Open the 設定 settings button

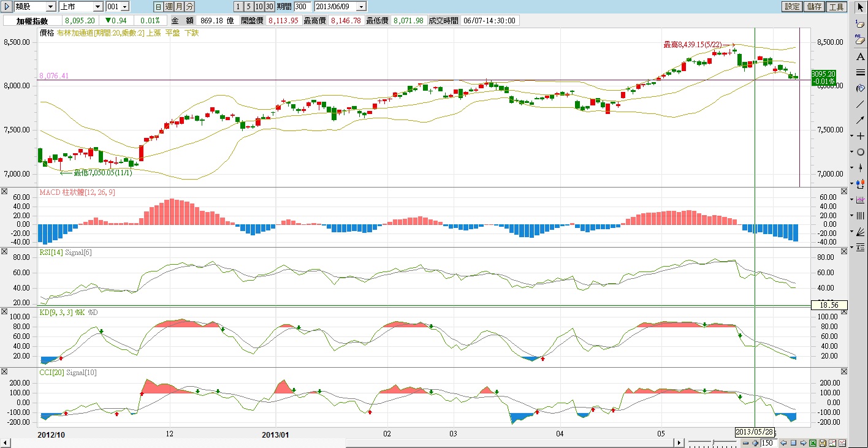pos(792,7)
